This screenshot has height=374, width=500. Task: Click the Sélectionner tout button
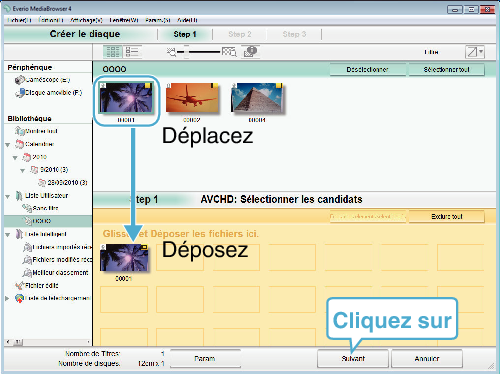pos(446,70)
